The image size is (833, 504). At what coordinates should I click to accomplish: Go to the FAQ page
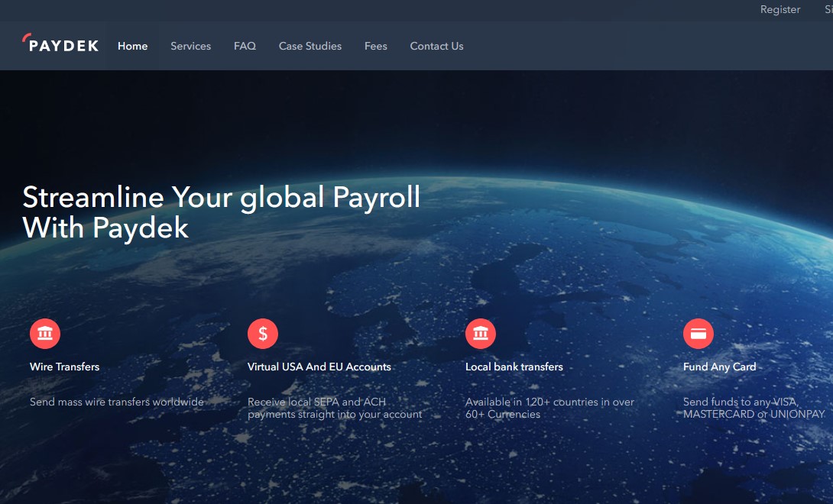point(245,47)
